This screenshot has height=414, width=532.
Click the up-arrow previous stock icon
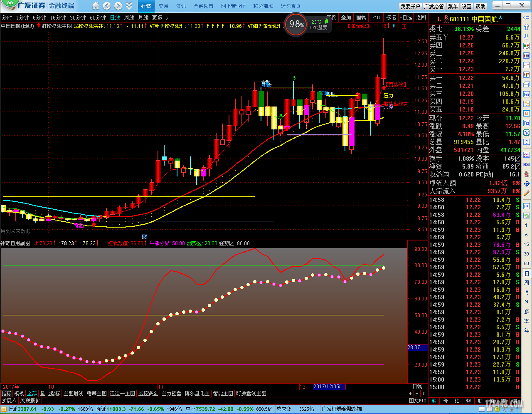pyautogui.click(x=527, y=27)
